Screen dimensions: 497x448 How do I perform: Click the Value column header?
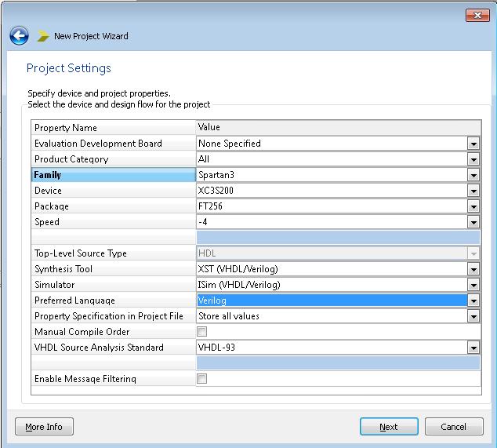coord(209,127)
